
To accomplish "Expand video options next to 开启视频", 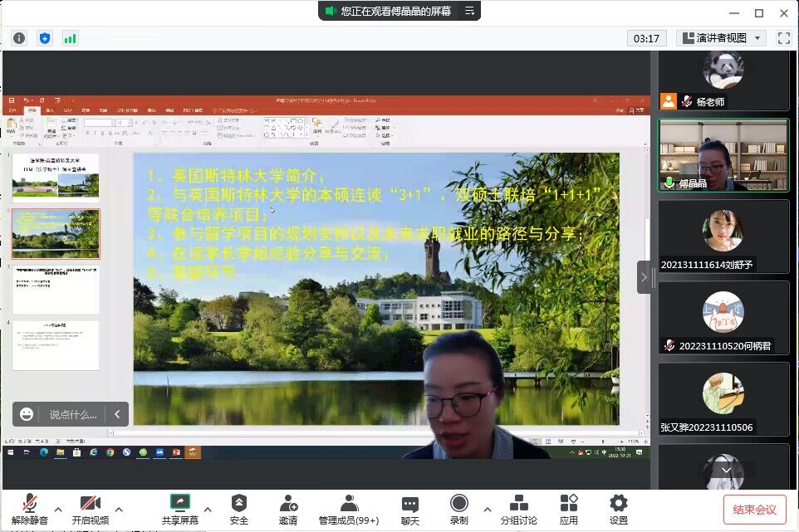I will click(119, 509).
